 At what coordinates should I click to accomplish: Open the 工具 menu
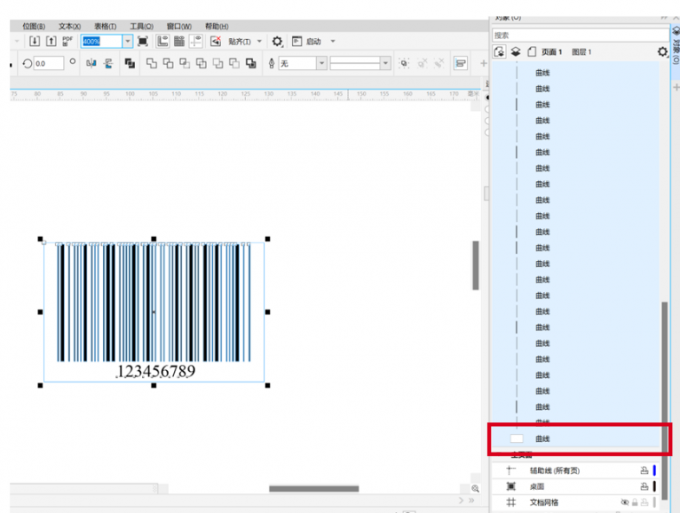click(142, 26)
